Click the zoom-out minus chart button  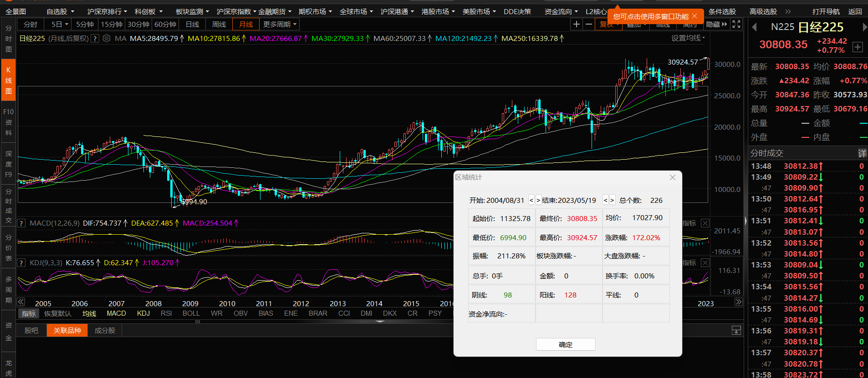[589, 24]
